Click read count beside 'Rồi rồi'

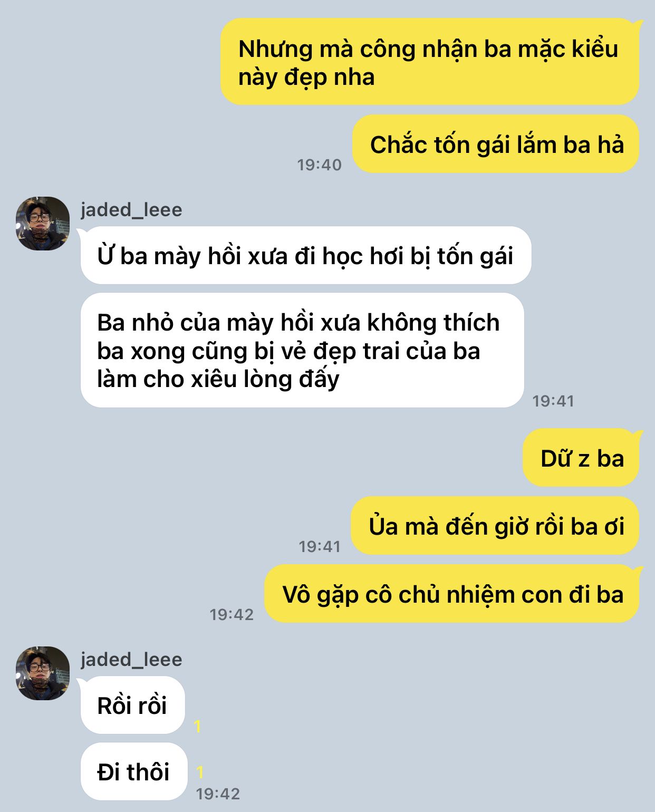coord(198,726)
